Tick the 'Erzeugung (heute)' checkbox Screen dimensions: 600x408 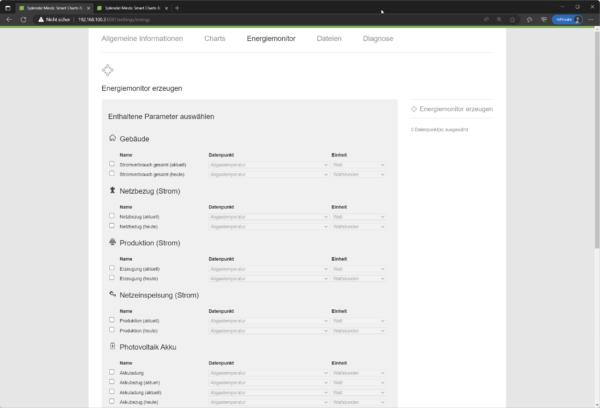[x=112, y=277]
